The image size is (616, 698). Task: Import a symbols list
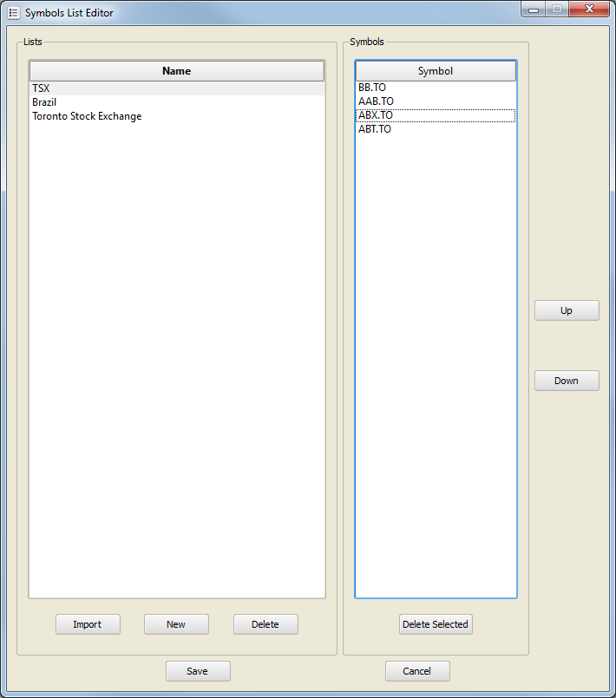[x=88, y=624]
